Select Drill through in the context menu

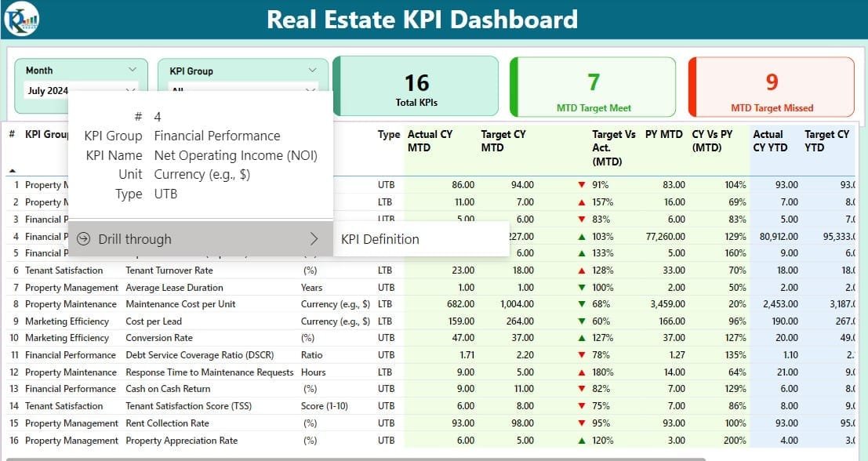(135, 239)
